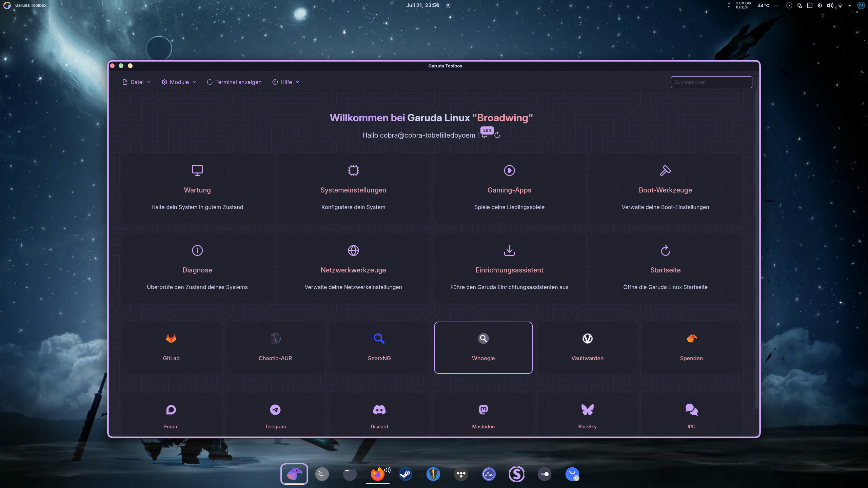Click the refresh icon beside the greeting
868x488 pixels.
point(497,135)
